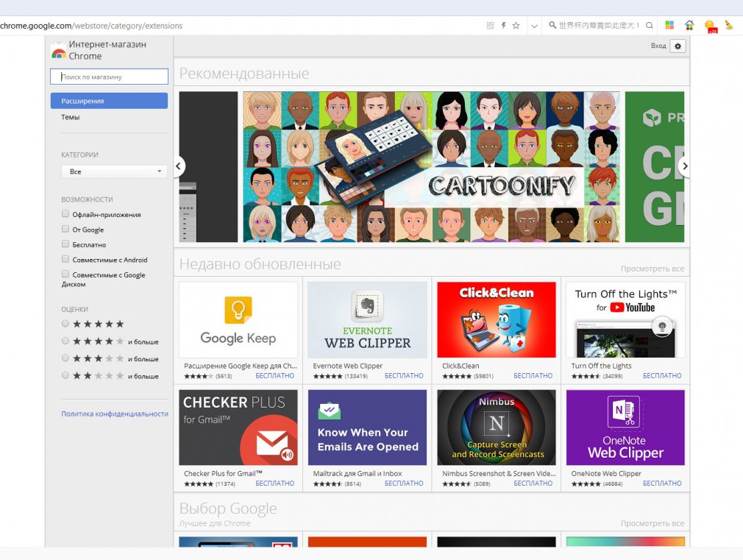Click the Click&Clean title text
The image size is (743, 560).
(461, 366)
